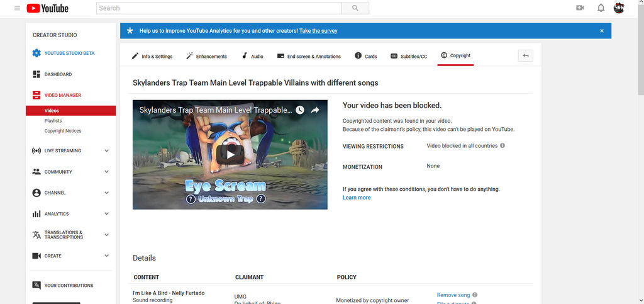Open the account avatar menu
Image resolution: width=644 pixels, height=304 pixels.
click(x=619, y=8)
